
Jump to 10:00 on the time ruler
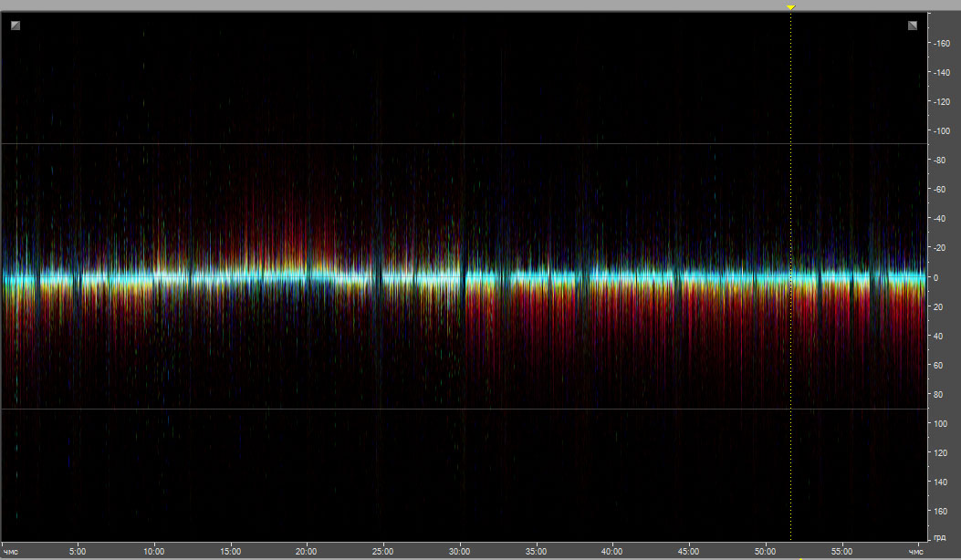[154, 551]
